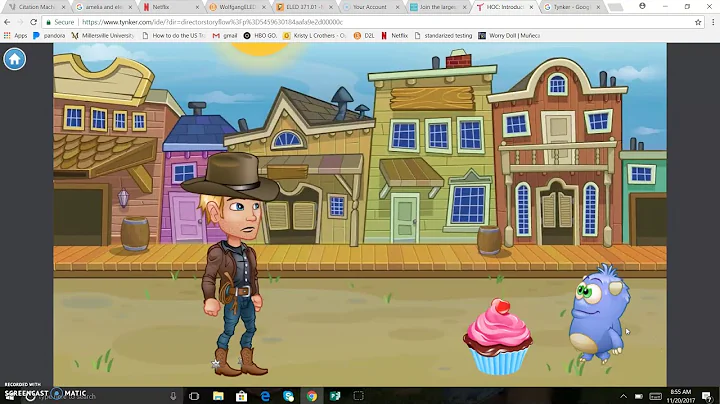Expand the system tray hidden icons chevron
720x404 pixels.
coord(623,396)
